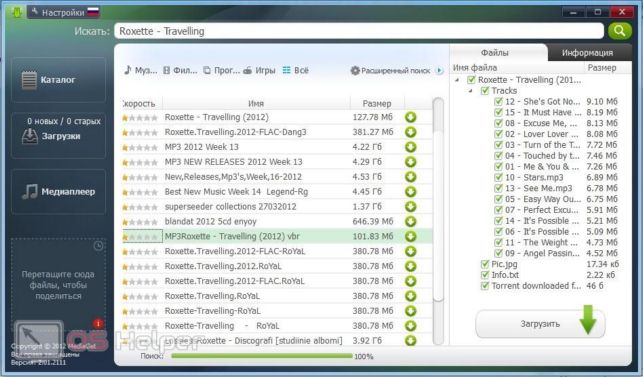Click download arrow for MP3 2012 Week 13
643x377 pixels.
click(x=410, y=147)
